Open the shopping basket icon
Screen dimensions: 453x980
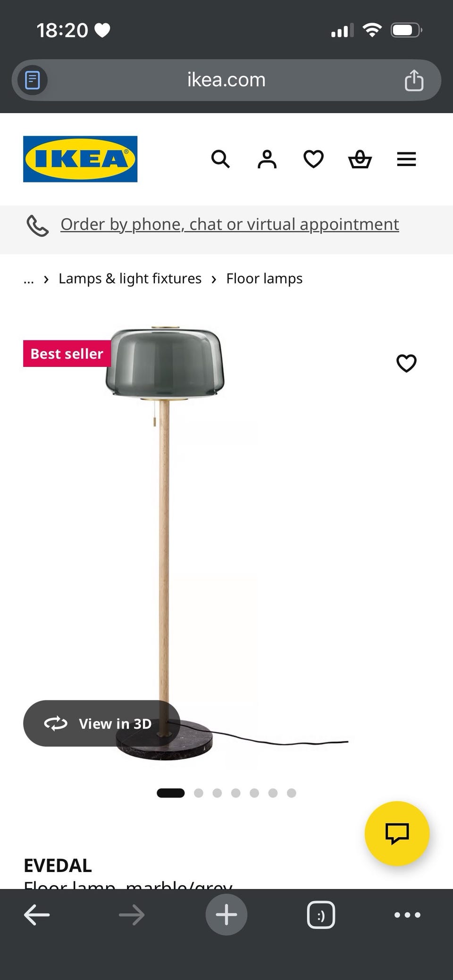pos(360,159)
